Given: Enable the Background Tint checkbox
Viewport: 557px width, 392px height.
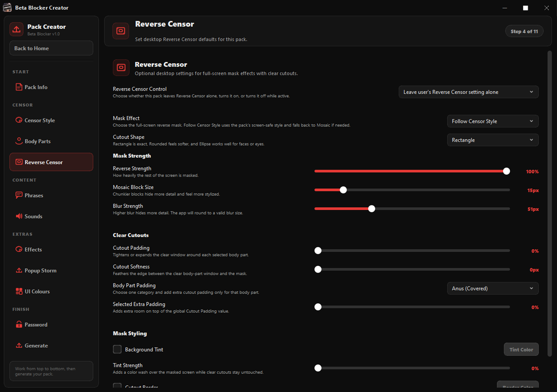Looking at the screenshot, I should (x=117, y=349).
